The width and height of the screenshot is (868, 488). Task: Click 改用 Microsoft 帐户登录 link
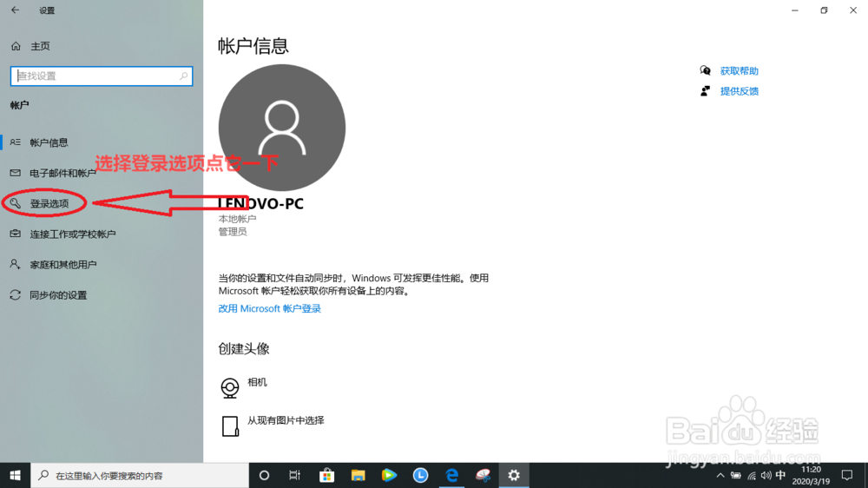click(270, 308)
